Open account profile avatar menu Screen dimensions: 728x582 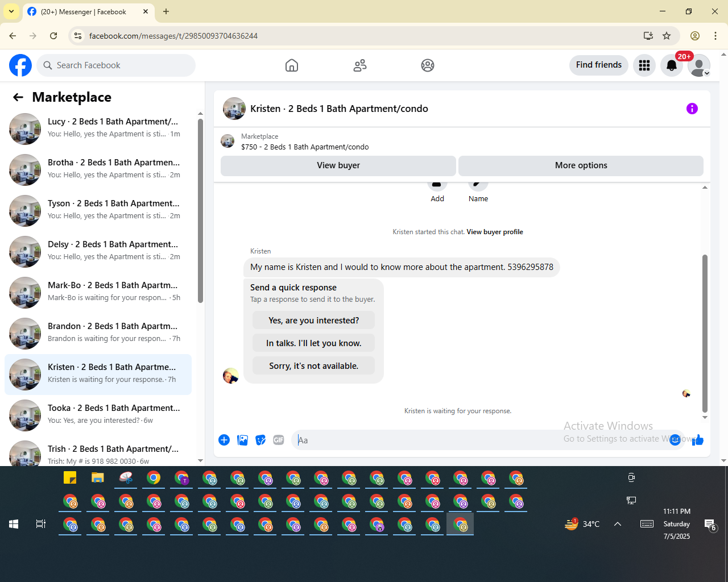[699, 65]
